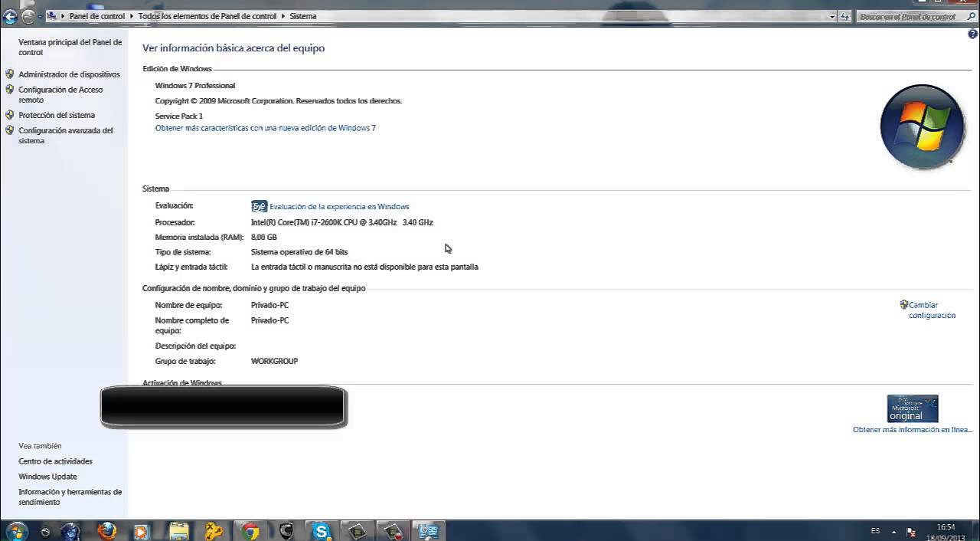980x541 pixels.
Task: Click Obtener más información en línea
Action: (912, 430)
